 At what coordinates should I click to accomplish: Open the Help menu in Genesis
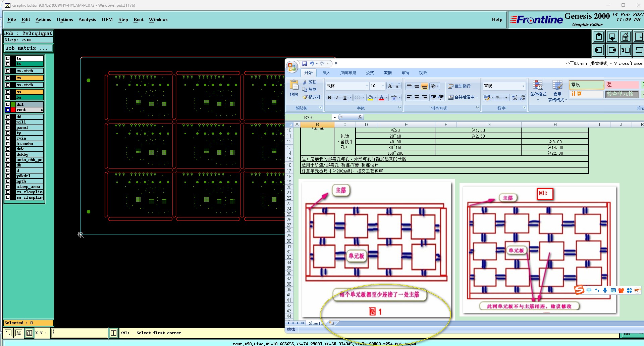pos(497,19)
